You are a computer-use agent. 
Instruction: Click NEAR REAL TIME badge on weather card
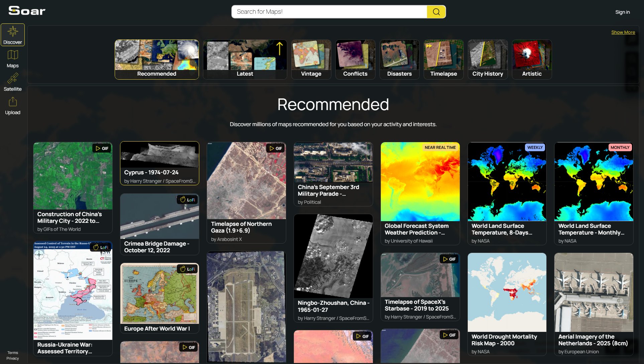tap(440, 148)
